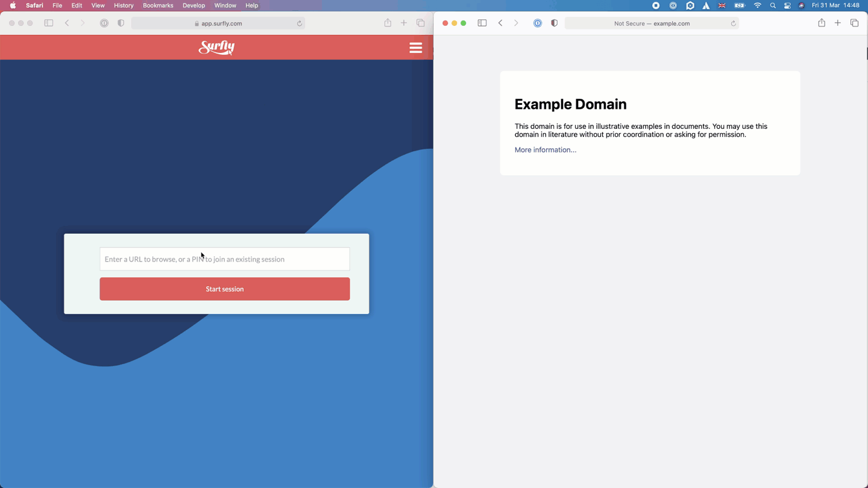This screenshot has width=868, height=488.
Task: Open macOS Control Center
Action: [787, 5]
